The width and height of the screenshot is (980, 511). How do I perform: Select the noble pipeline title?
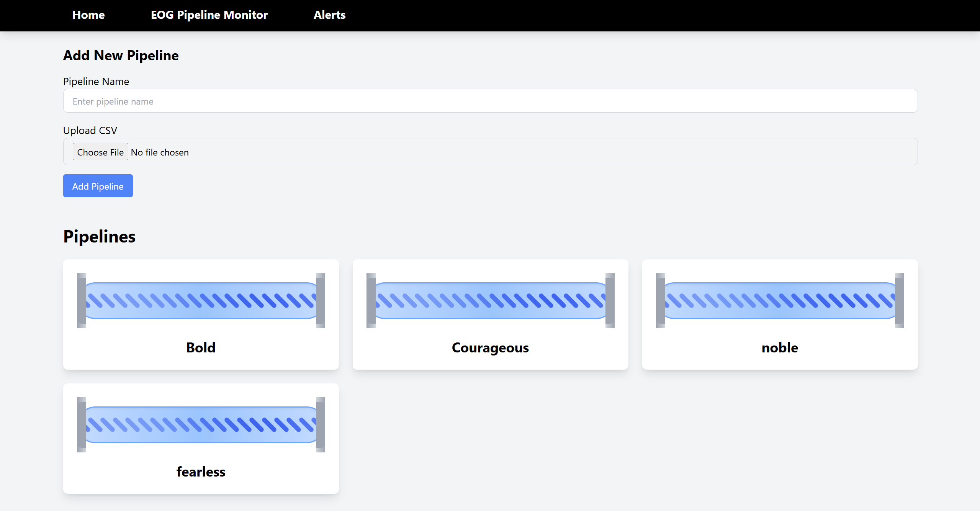coord(780,348)
